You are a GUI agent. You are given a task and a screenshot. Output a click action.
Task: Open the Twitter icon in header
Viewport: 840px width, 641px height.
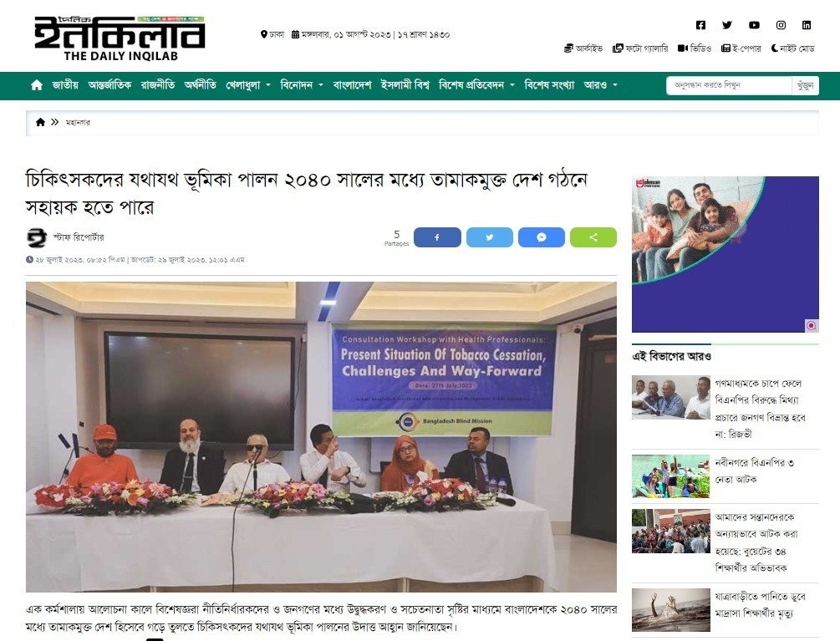coord(727,25)
